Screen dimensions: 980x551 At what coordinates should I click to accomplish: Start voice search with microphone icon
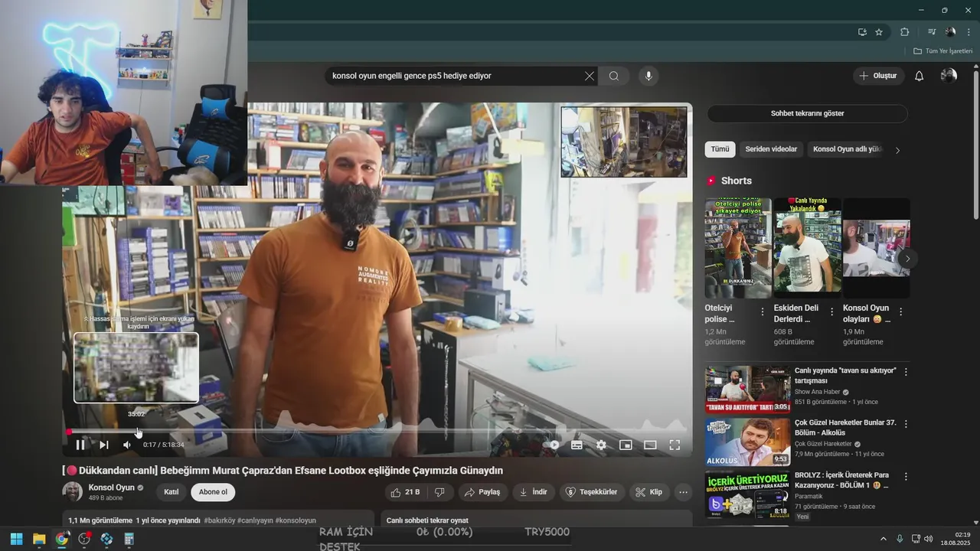coord(648,76)
